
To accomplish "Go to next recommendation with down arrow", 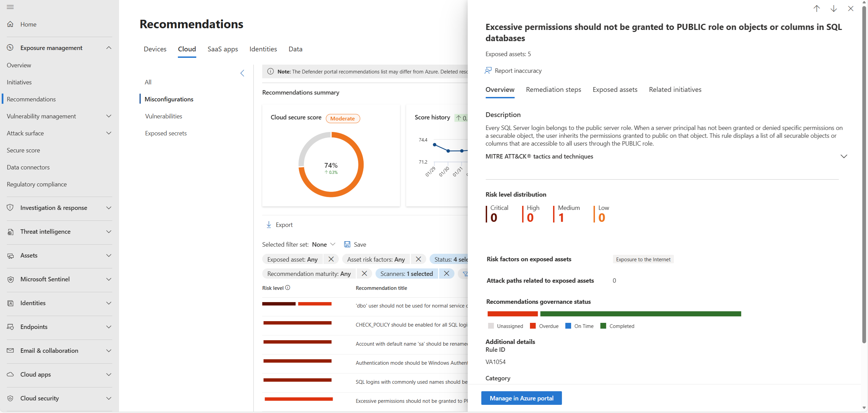I will click(x=834, y=9).
